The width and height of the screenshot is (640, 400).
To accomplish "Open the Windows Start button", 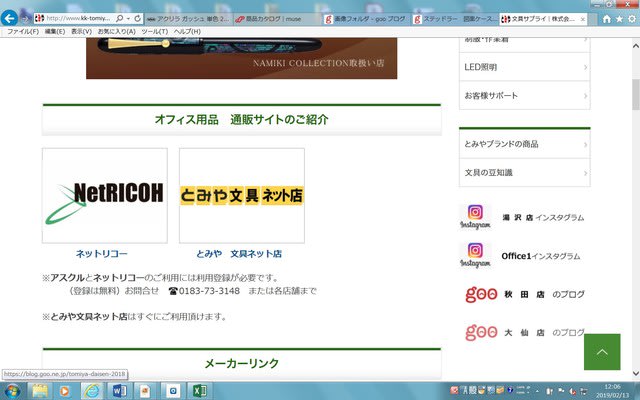I will pos(11,391).
